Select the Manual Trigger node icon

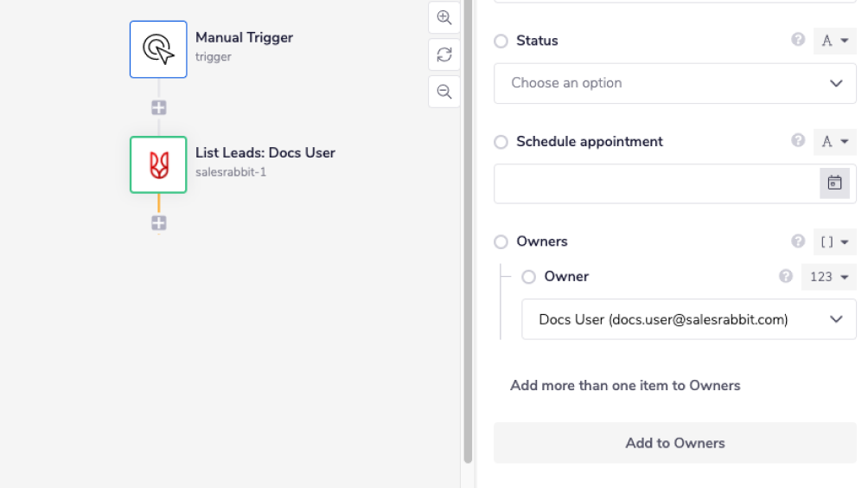point(158,49)
